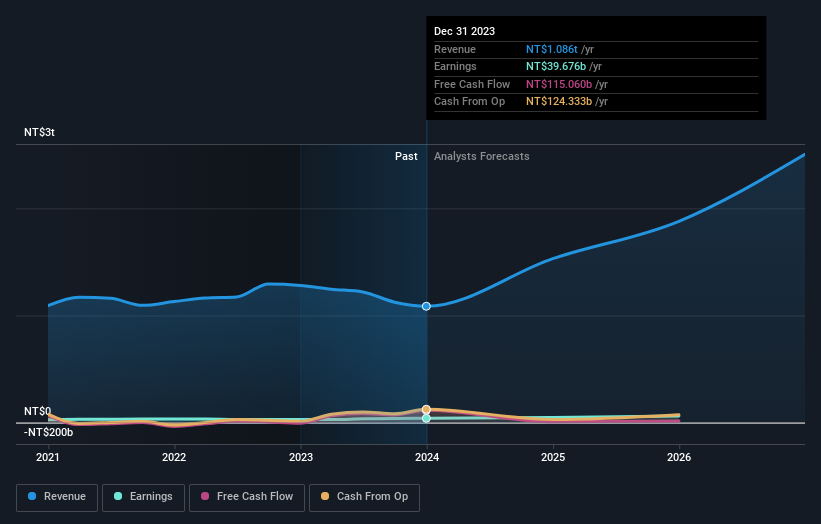
Task: Click the NT$0 y-axis label
Action: tap(37, 411)
